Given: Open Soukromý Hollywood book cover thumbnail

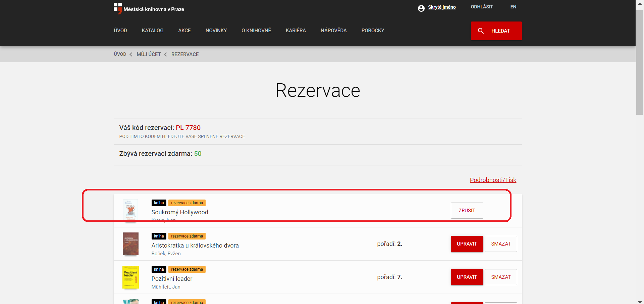Looking at the screenshot, I should tap(130, 211).
